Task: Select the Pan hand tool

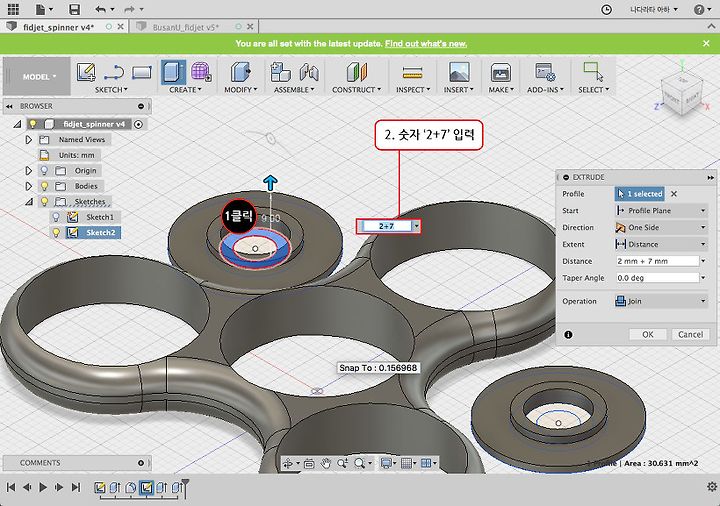Action: [x=326, y=463]
